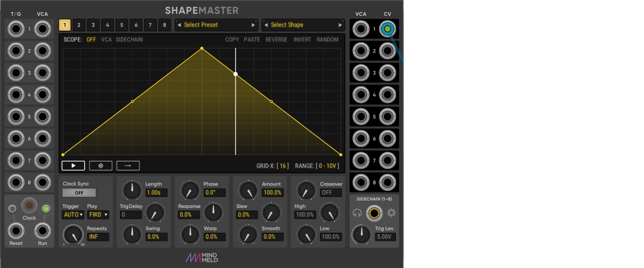Screen dimensions: 644x268
Task: Click the REVERSE shape button
Action: pos(277,39)
